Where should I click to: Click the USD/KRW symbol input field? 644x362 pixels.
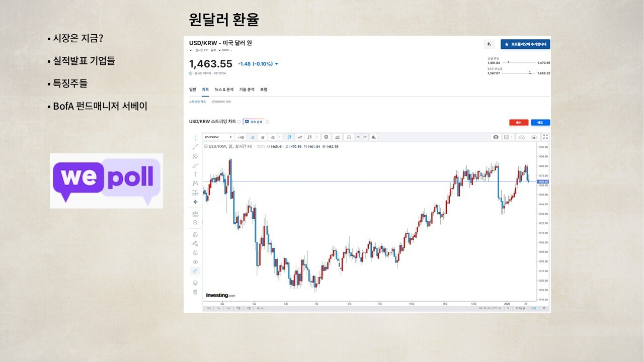(x=216, y=137)
